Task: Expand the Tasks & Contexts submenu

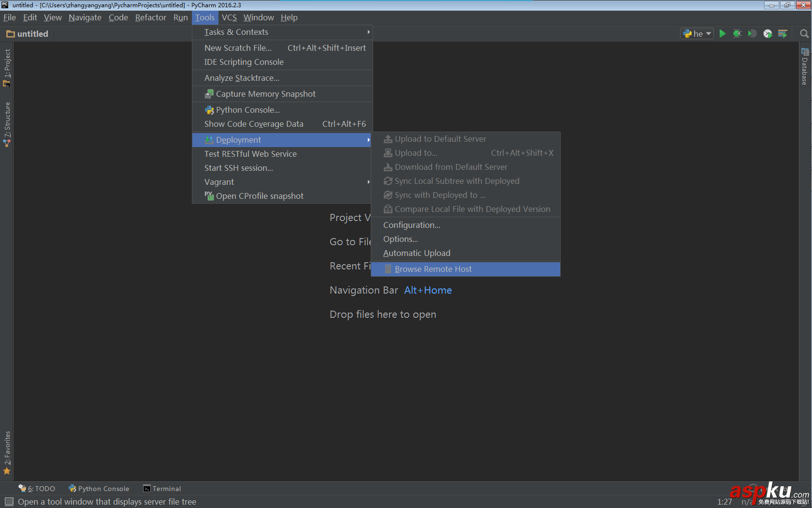Action: [236, 32]
